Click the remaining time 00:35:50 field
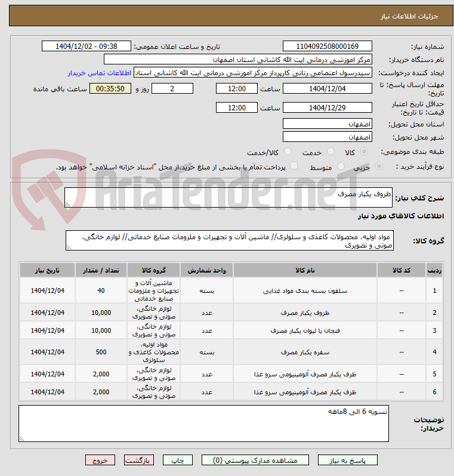Image resolution: width=454 pixels, height=476 pixels. (110, 89)
